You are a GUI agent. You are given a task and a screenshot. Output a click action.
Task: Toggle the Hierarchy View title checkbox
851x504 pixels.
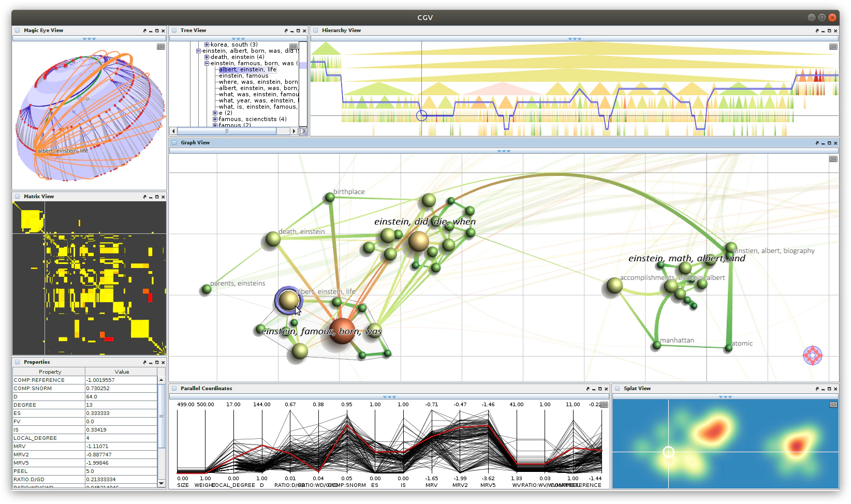315,31
